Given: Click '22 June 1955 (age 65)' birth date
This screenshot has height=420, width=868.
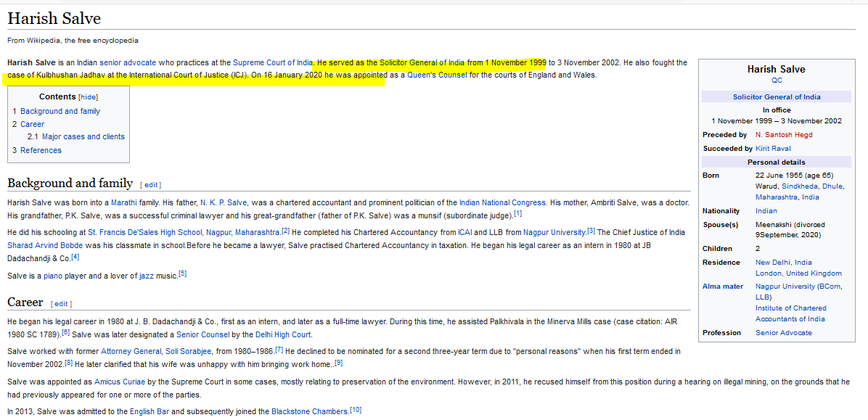Looking at the screenshot, I should (x=795, y=176).
